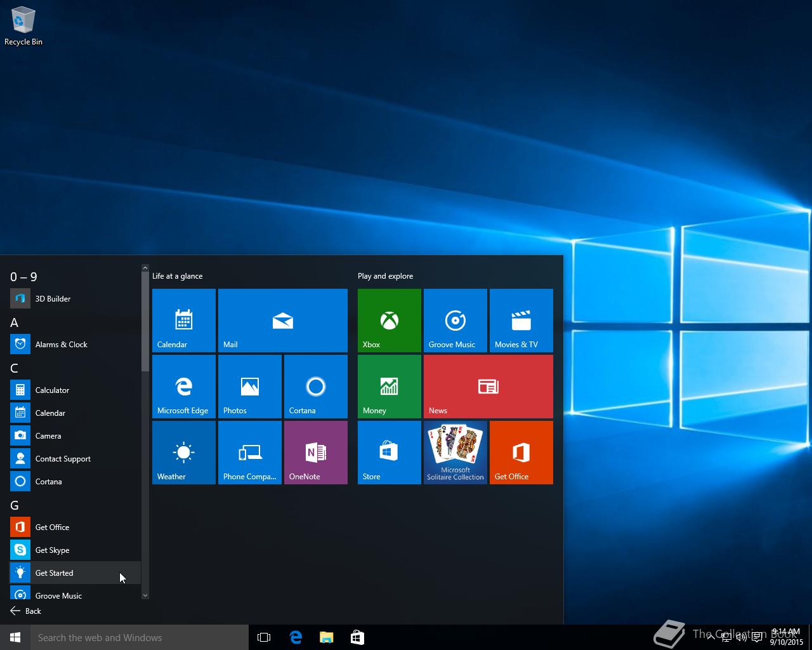Click the app list scrollbar up arrow
Image resolution: width=812 pixels, height=650 pixels.
click(x=145, y=269)
